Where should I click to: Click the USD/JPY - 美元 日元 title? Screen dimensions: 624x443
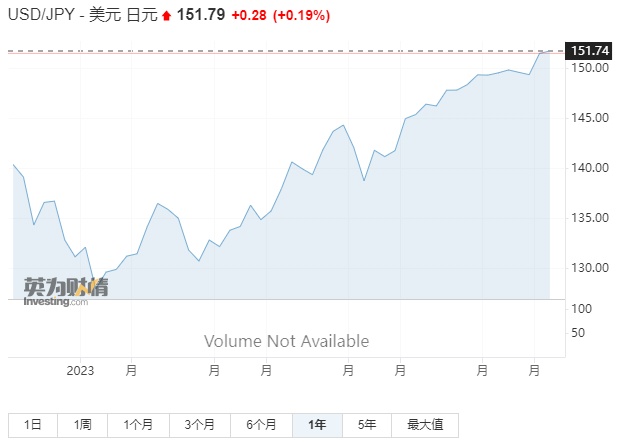coord(80,16)
